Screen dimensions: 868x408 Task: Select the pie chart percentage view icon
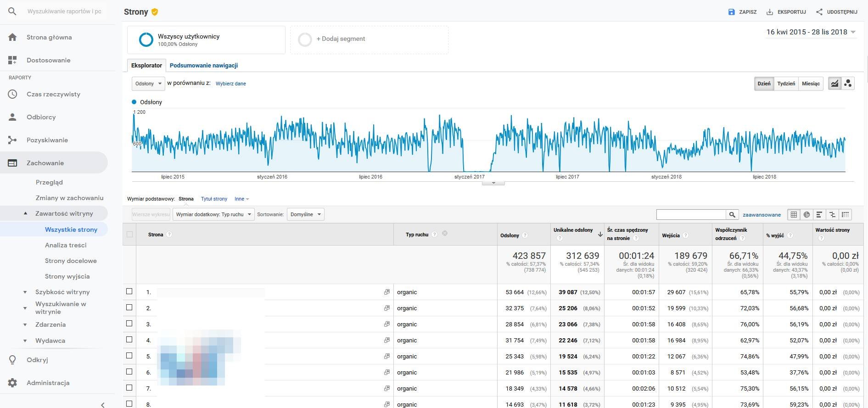click(x=806, y=214)
